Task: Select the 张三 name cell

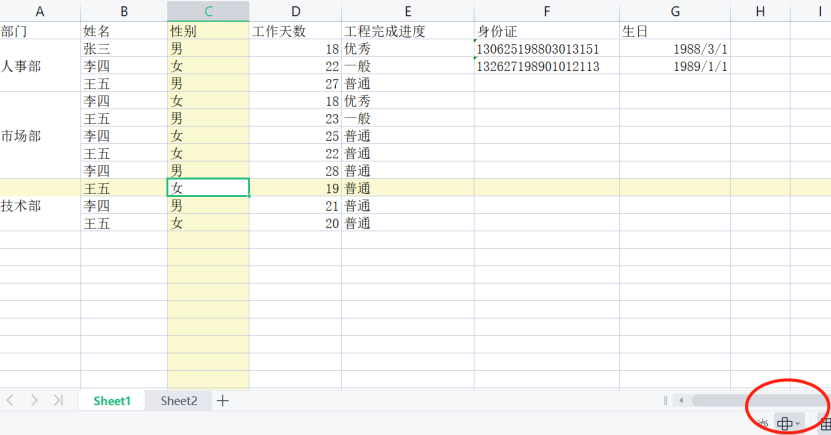Action: (x=123, y=48)
